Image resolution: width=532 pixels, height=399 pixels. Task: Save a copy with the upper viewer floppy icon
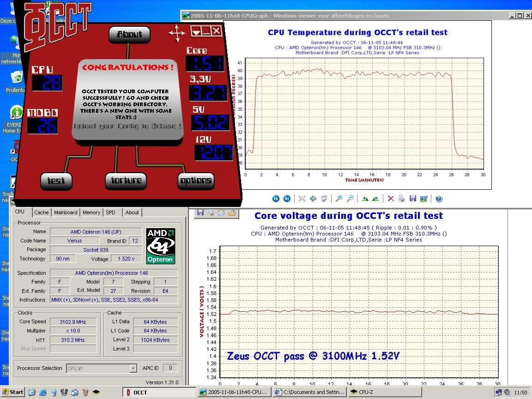pyautogui.click(x=412, y=199)
